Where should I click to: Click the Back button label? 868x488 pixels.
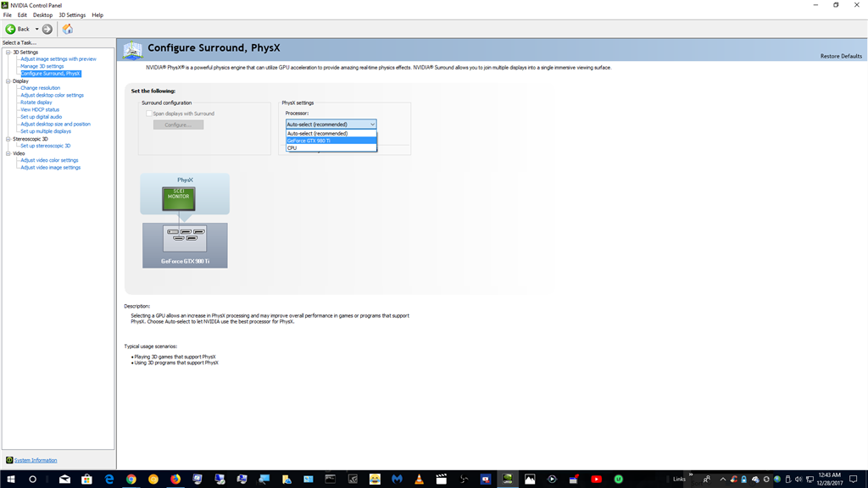[23, 29]
